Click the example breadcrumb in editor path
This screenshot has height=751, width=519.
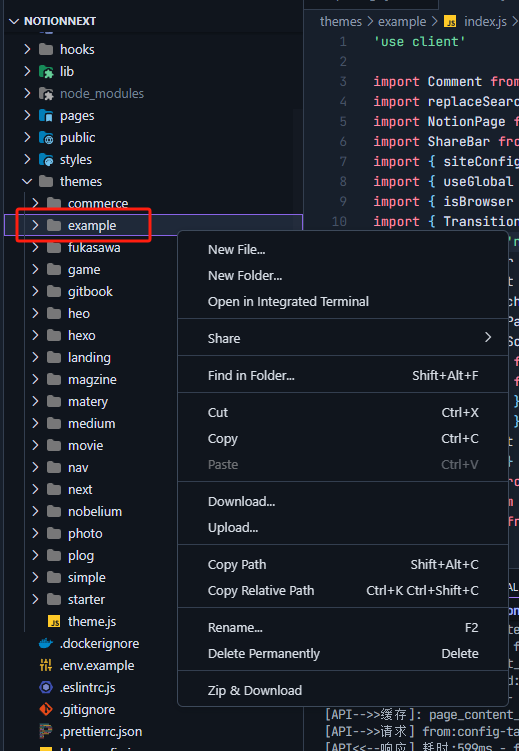(x=402, y=22)
